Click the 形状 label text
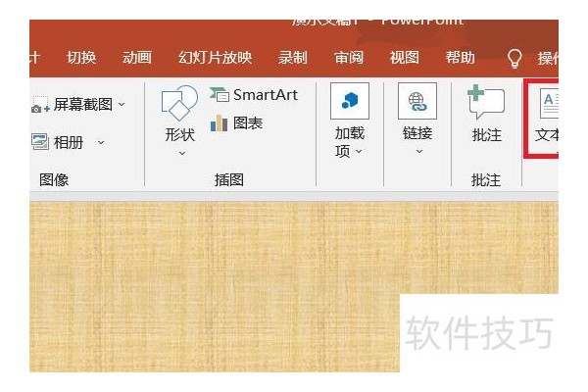This screenshot has height=392, width=588. point(180,134)
